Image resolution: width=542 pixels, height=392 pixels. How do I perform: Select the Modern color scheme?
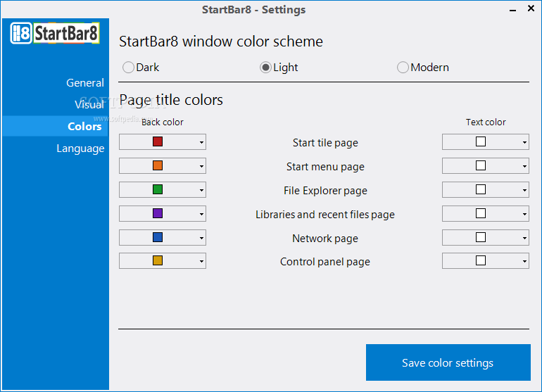click(x=423, y=68)
